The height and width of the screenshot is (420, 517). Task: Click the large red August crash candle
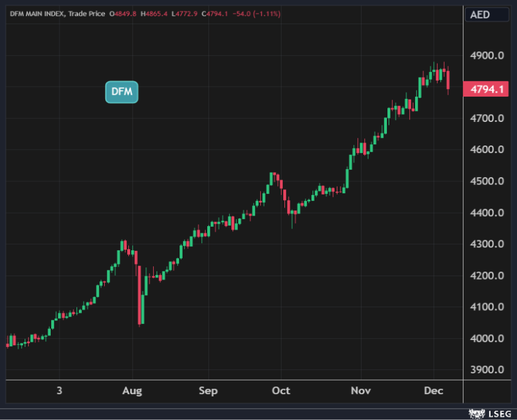click(x=140, y=295)
